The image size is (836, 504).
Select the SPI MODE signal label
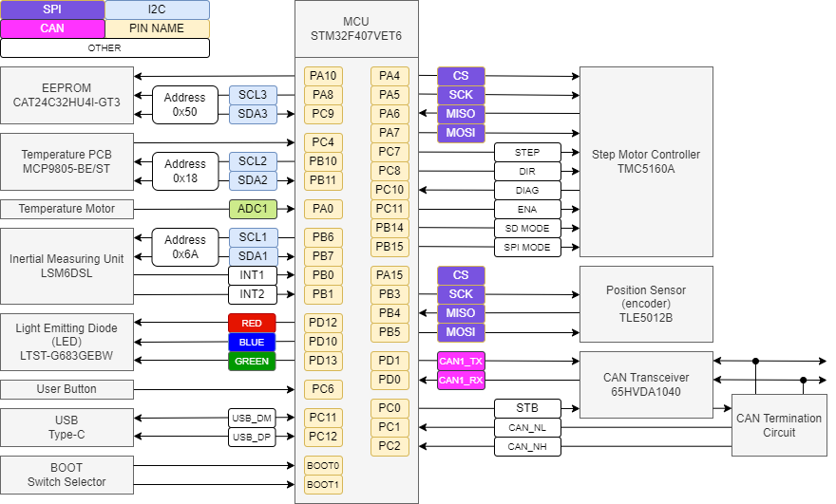pos(527,247)
